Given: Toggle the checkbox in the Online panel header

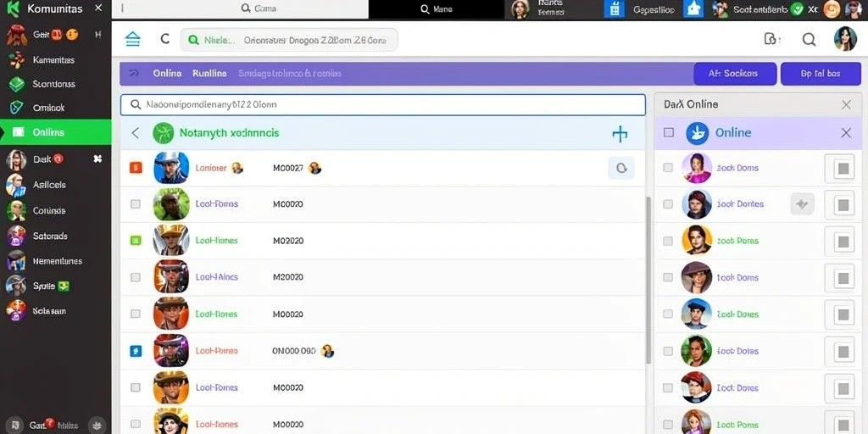Looking at the screenshot, I should [x=669, y=133].
